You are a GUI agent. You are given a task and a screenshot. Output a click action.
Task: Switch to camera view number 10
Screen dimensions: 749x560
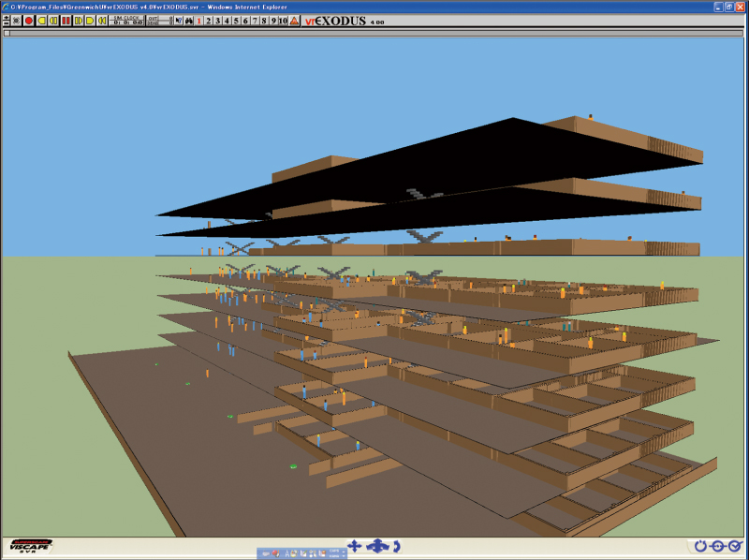[x=282, y=21]
